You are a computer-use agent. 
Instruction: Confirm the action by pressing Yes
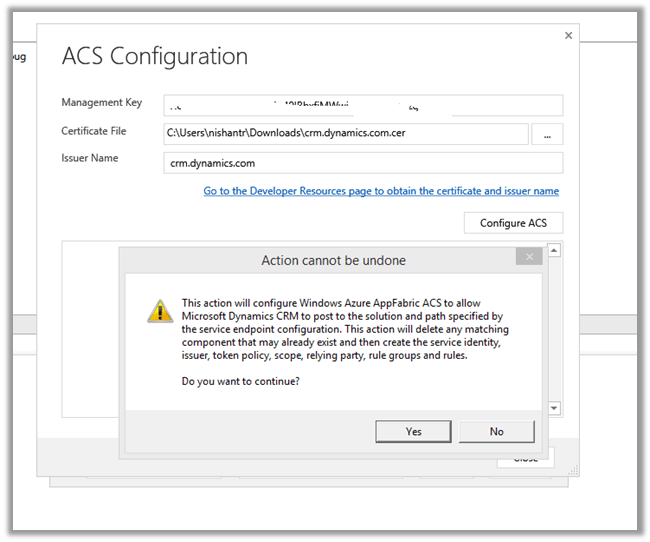coord(413,431)
